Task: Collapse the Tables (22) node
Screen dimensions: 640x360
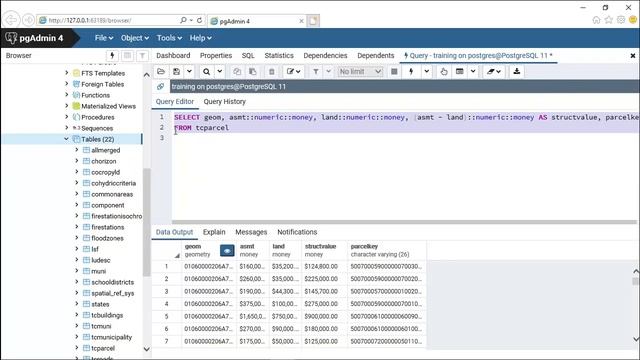Action: tap(67, 139)
